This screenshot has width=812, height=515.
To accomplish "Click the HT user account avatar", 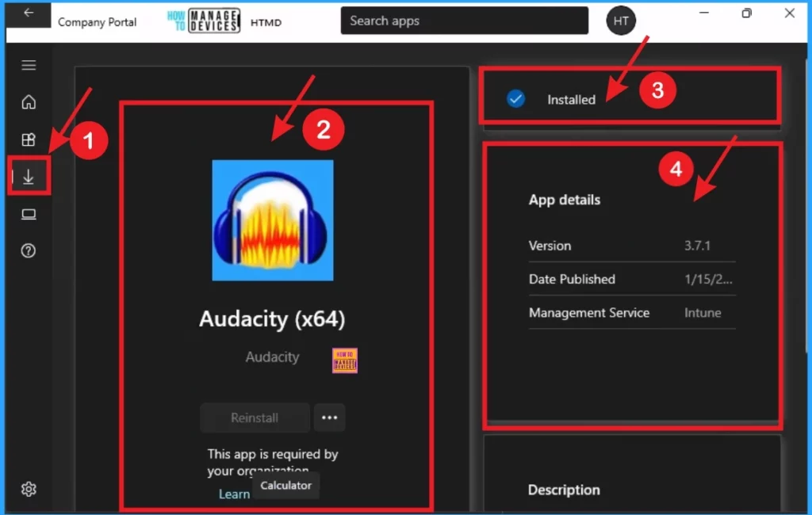I will pyautogui.click(x=621, y=21).
